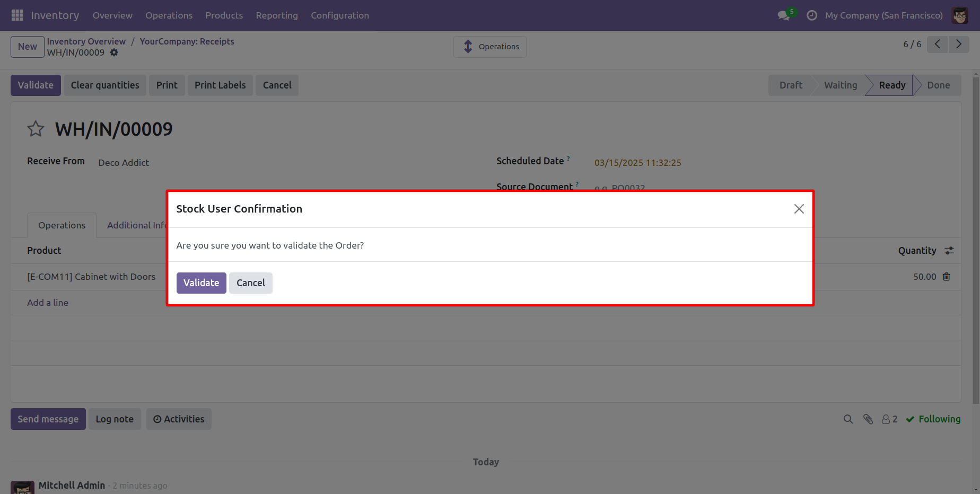The image size is (980, 494).
Task: Open the apps grid menu icon
Action: 17,15
